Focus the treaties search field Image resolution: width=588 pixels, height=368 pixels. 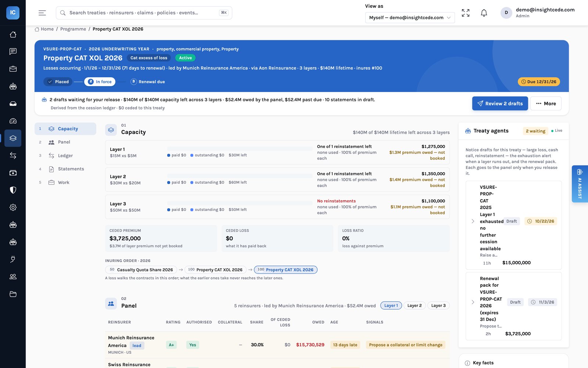[x=144, y=13]
